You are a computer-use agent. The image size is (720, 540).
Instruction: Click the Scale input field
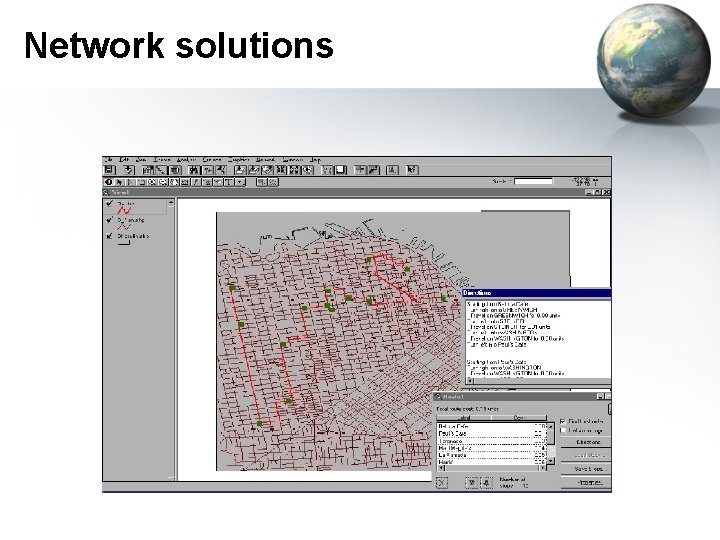[x=533, y=181]
